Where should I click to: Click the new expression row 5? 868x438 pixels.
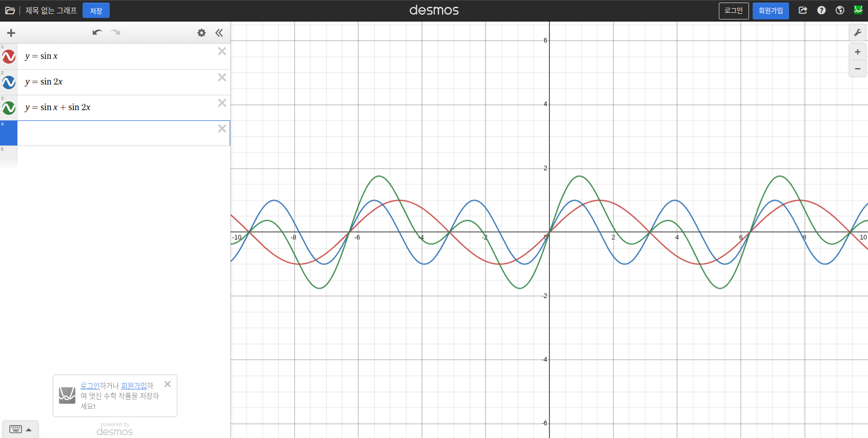tap(115, 158)
